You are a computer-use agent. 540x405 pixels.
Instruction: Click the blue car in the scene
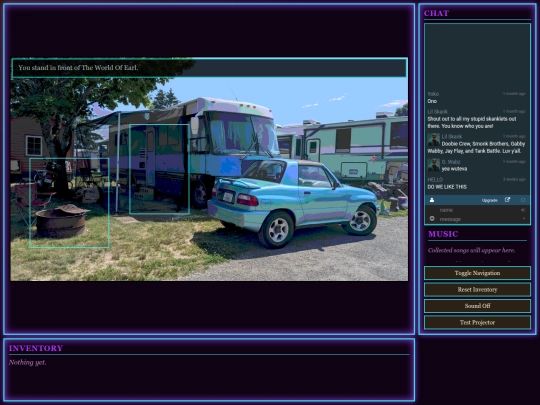click(293, 202)
